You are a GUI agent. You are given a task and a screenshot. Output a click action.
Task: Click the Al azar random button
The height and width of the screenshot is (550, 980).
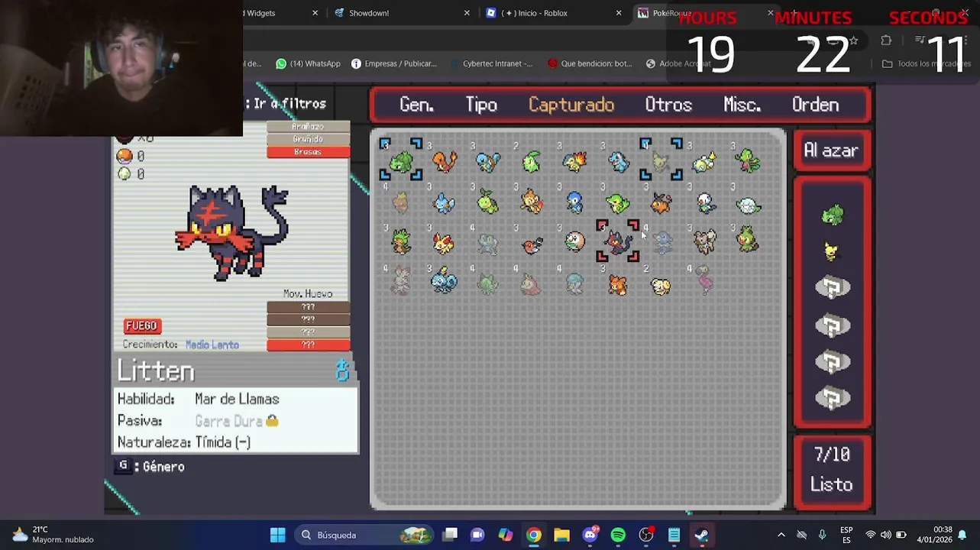pyautogui.click(x=831, y=151)
